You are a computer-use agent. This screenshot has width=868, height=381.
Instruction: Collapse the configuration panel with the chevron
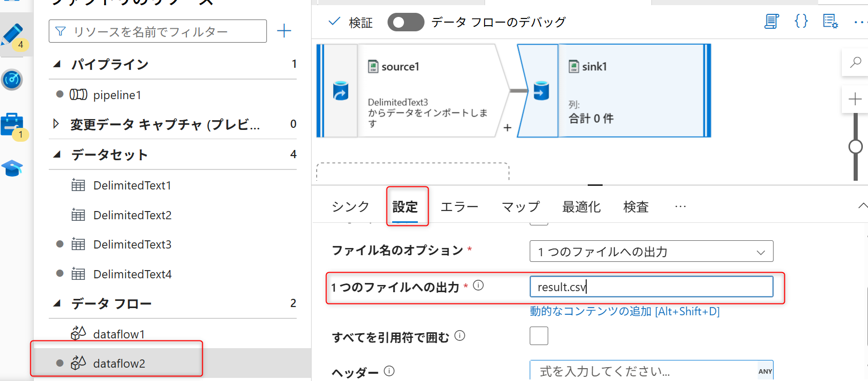click(862, 205)
